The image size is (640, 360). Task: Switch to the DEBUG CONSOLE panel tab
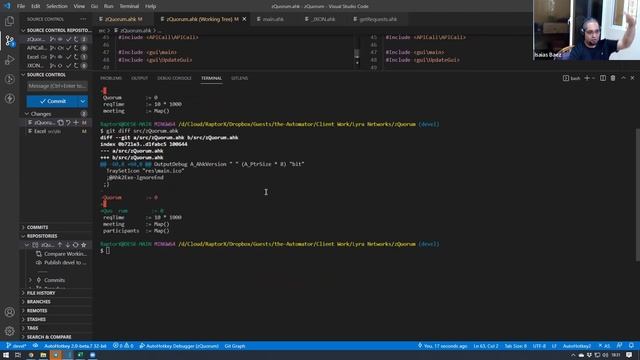pyautogui.click(x=174, y=78)
